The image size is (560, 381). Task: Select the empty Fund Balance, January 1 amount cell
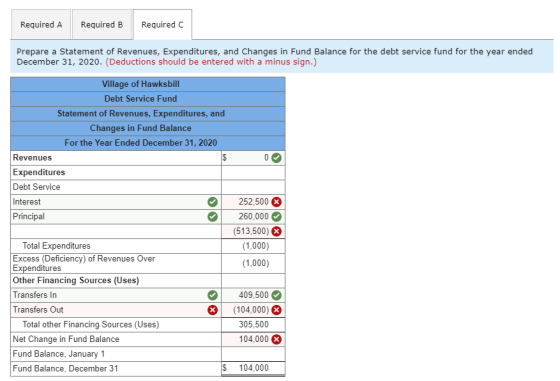253,354
